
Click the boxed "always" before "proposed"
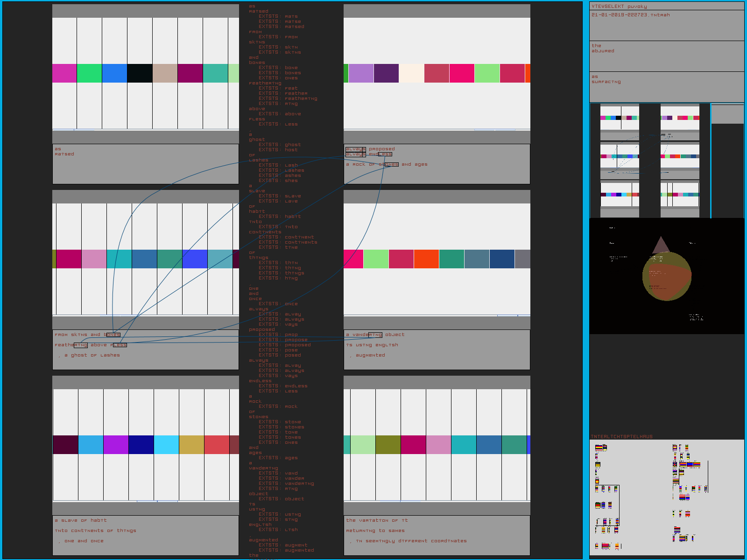(x=355, y=149)
